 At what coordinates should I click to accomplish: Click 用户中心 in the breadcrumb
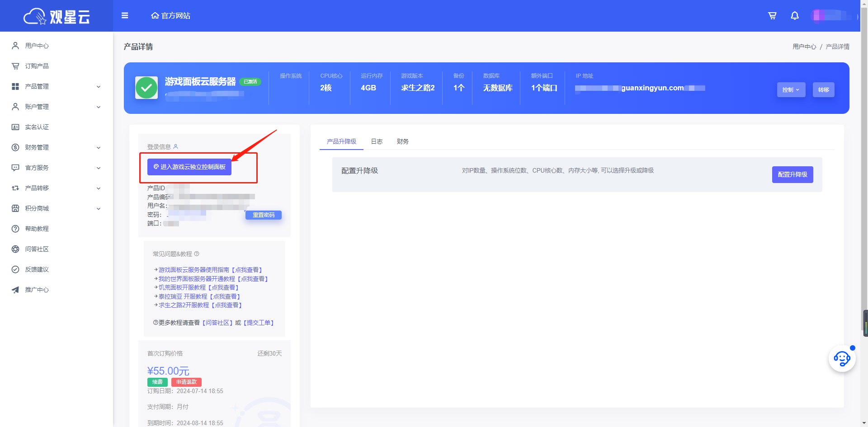tap(804, 47)
